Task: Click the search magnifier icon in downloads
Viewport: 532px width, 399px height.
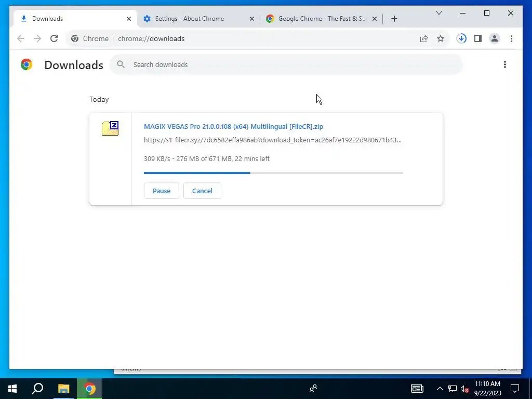Action: pos(121,64)
